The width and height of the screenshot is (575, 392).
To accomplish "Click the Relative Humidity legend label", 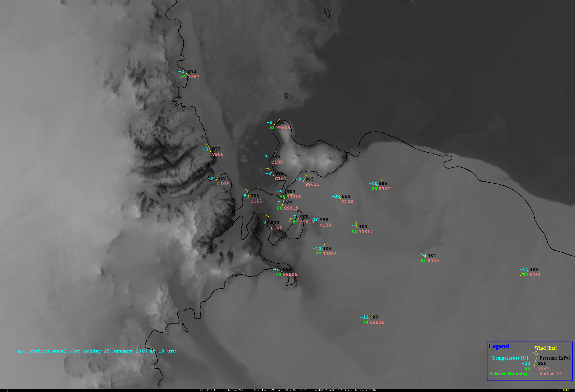I will coord(508,374).
